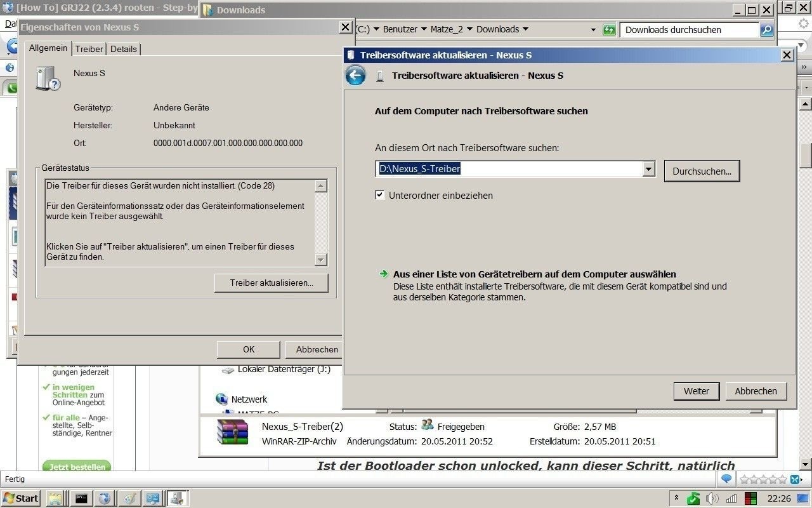Select 'Downloads' in the breadcrumb path
The height and width of the screenshot is (508, 812).
click(497, 29)
